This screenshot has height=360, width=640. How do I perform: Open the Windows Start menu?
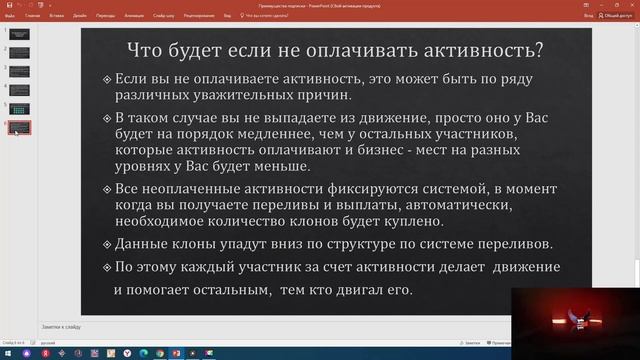point(8,353)
